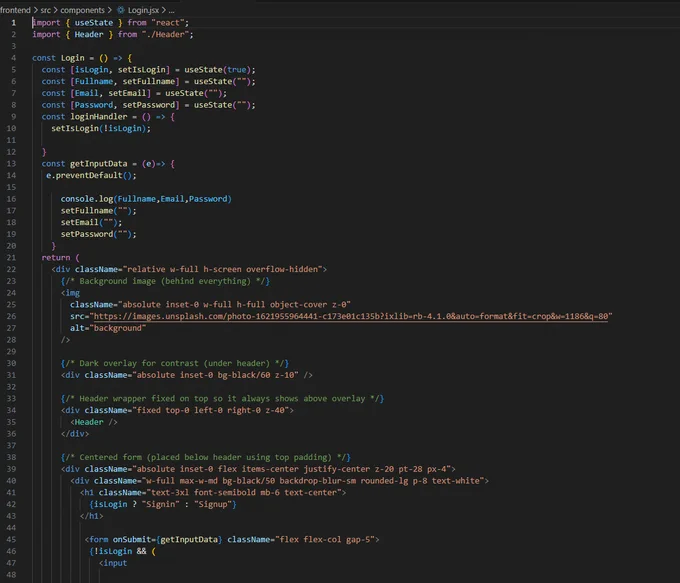Click the "react" string on line 1

coord(167,23)
